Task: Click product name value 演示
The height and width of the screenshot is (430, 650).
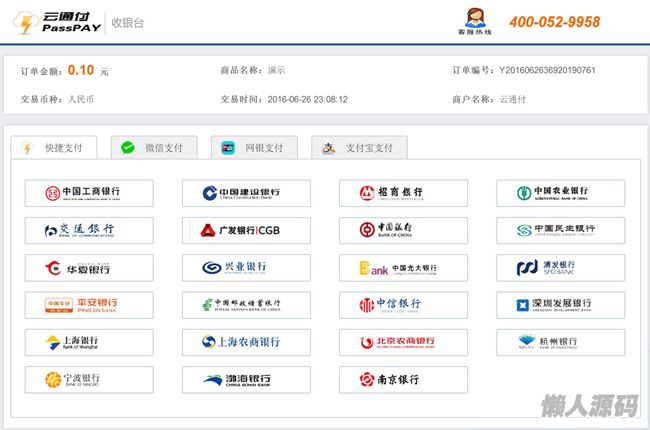Action: coord(276,70)
